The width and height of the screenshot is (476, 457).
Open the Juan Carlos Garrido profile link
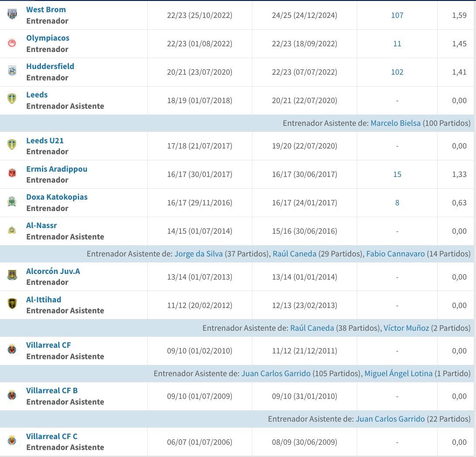275,374
